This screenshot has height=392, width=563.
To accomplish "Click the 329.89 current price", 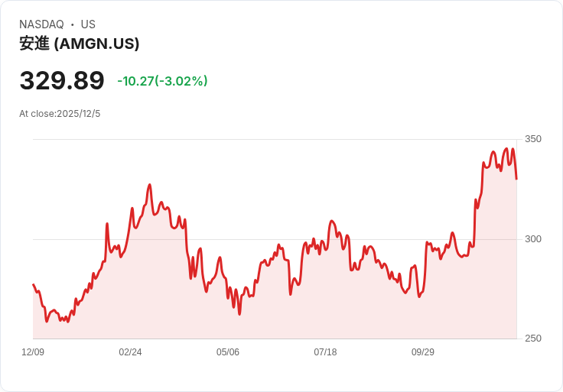I will click(x=62, y=80).
